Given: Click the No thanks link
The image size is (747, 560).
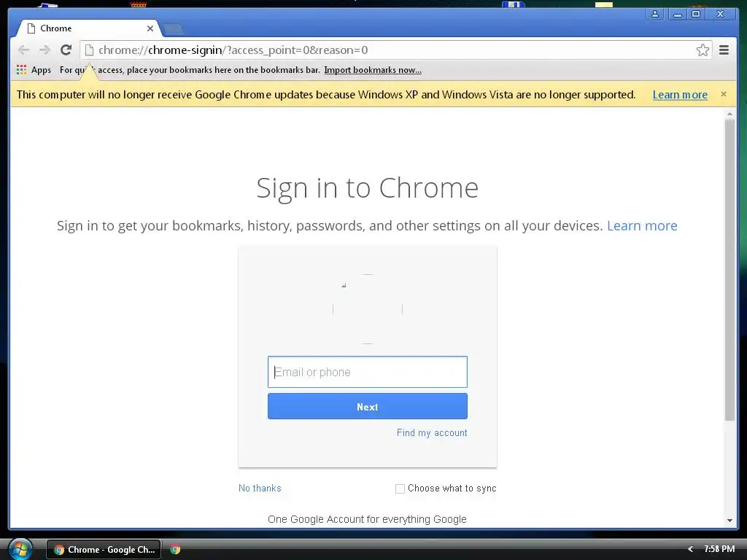Looking at the screenshot, I should 260,488.
